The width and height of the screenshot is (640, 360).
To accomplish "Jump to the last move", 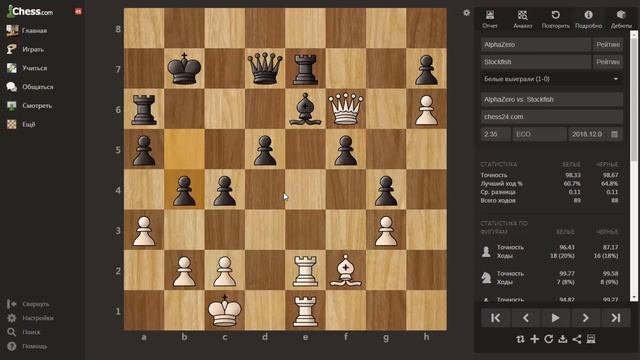I will point(616,318).
